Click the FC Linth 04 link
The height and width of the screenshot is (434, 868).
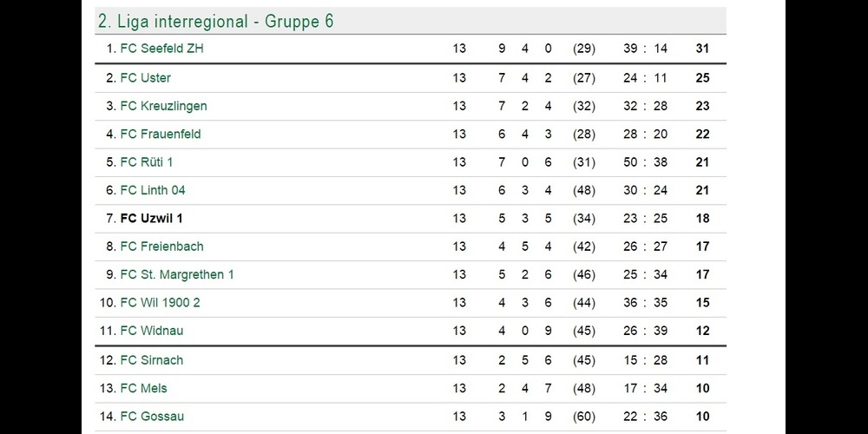[152, 190]
